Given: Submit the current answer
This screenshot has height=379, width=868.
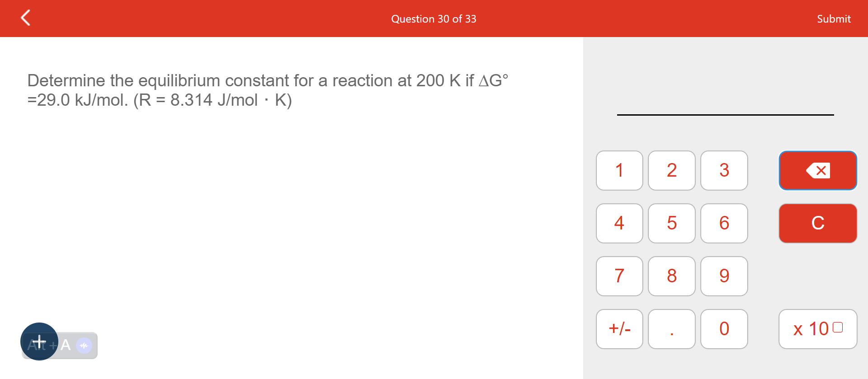Looking at the screenshot, I should click(x=833, y=19).
